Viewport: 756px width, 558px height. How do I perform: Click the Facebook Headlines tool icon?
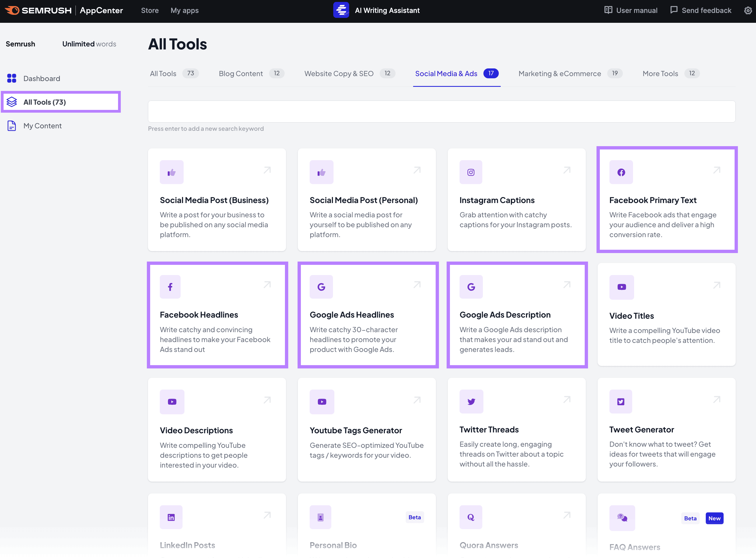coord(171,287)
